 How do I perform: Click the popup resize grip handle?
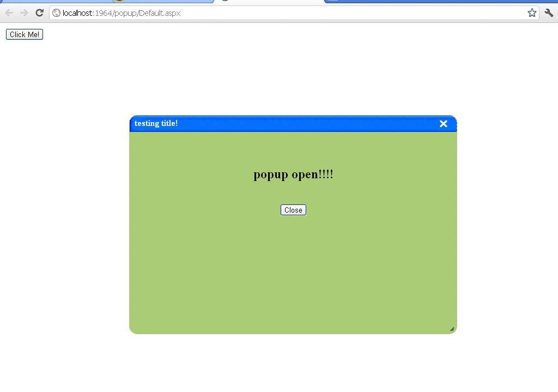click(452, 329)
